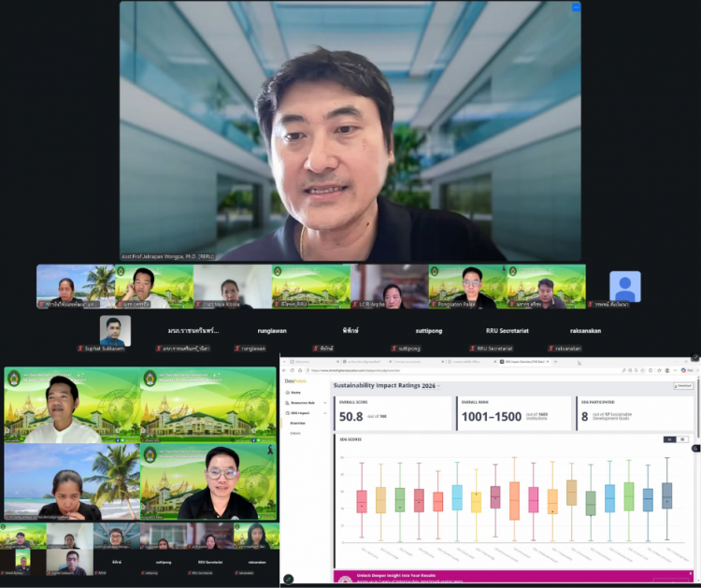Click the muted mic icon beside suttipong label
The image size is (701, 588).
[394, 349]
